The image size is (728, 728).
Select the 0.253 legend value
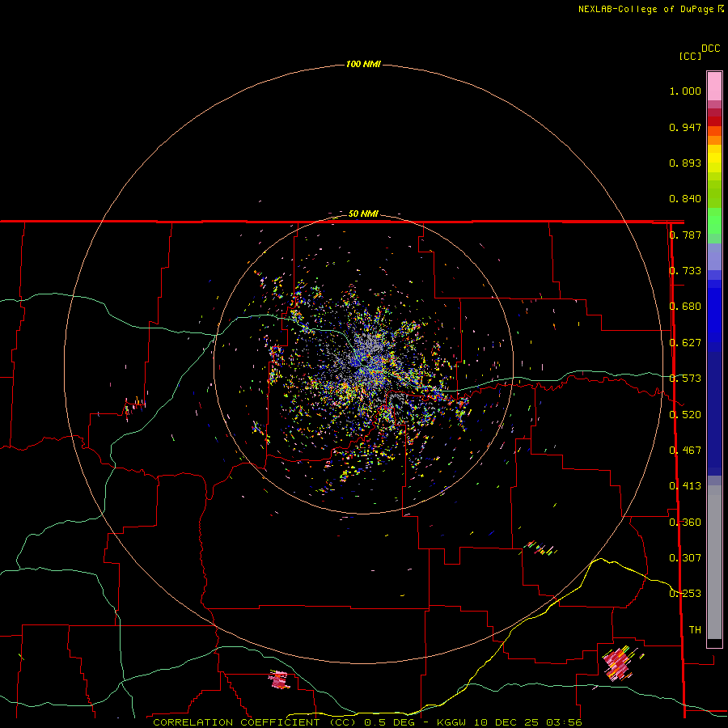[x=685, y=594]
